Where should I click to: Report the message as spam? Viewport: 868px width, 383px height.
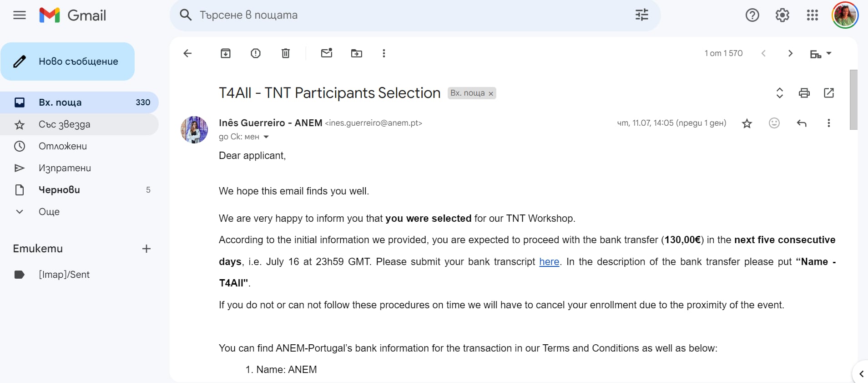pos(256,53)
